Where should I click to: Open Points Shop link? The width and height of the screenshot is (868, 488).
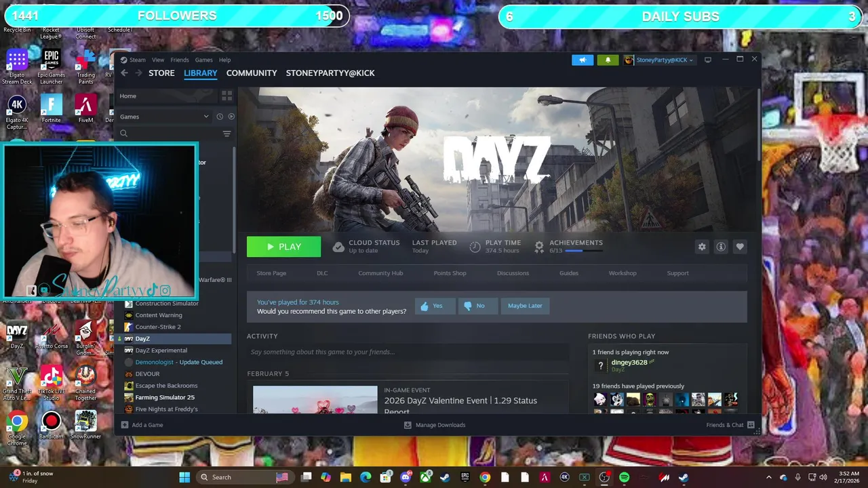(450, 273)
